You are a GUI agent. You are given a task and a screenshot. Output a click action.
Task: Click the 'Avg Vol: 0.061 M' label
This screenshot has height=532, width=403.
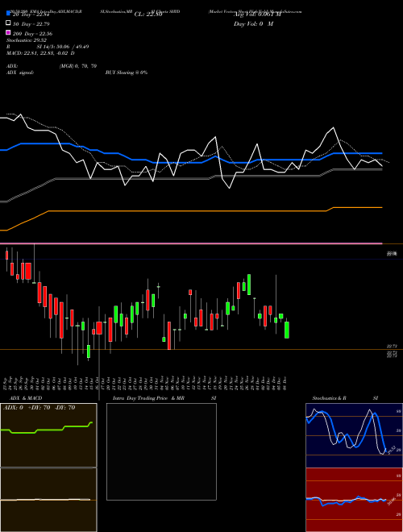point(257,15)
